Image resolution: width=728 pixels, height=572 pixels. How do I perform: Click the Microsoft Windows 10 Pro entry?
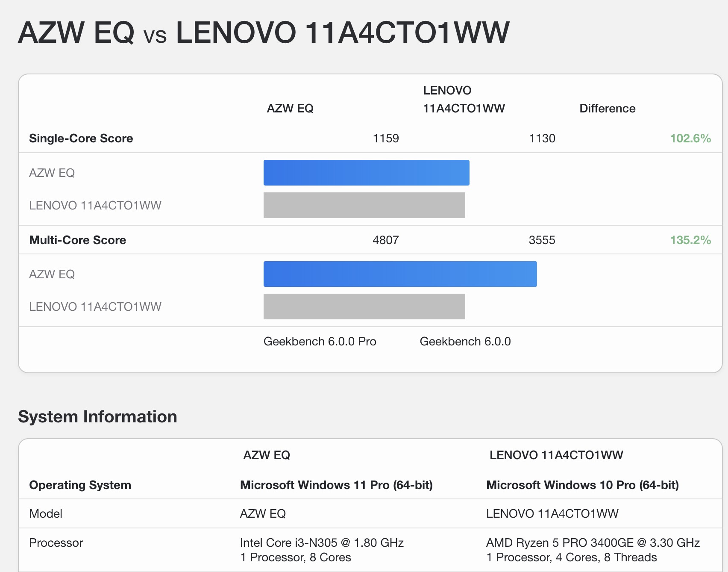[x=582, y=485]
